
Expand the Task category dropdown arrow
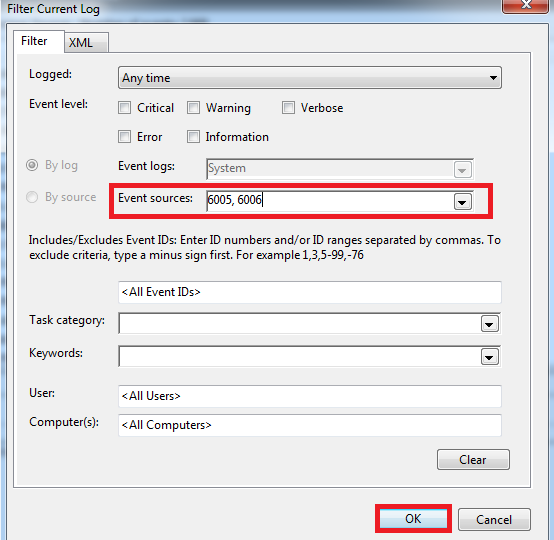[489, 324]
